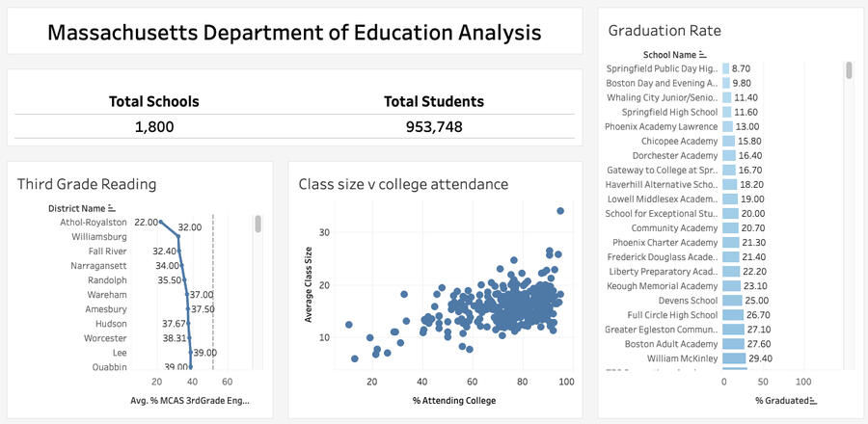
Task: Click the sort icon beside School Name
Action: click(x=703, y=56)
